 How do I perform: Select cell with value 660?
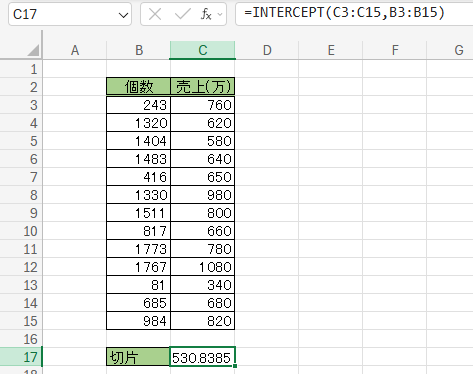pos(203,231)
